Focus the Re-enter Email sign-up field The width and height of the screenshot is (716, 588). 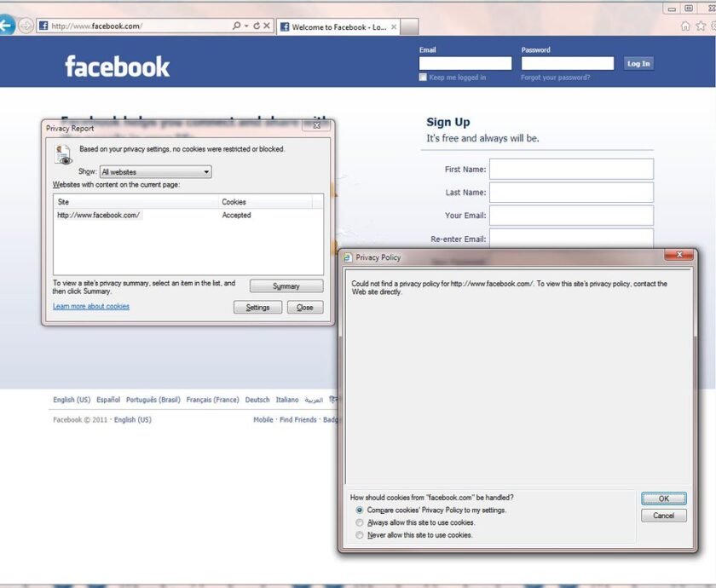click(x=571, y=239)
